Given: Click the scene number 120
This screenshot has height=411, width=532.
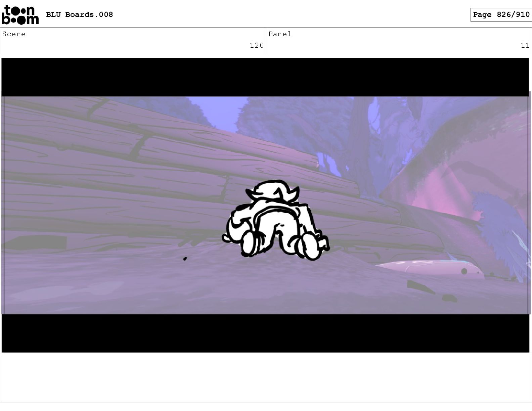Looking at the screenshot, I should [x=257, y=45].
